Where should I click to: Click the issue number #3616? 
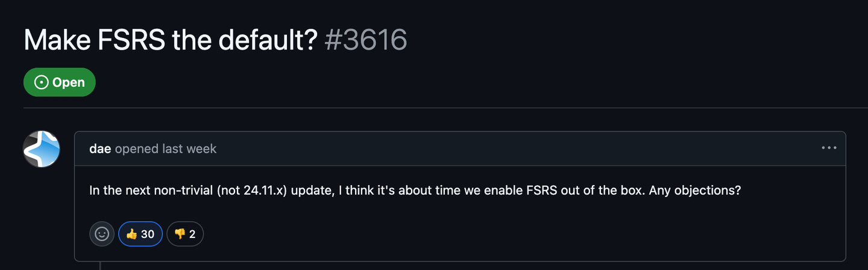[x=365, y=40]
